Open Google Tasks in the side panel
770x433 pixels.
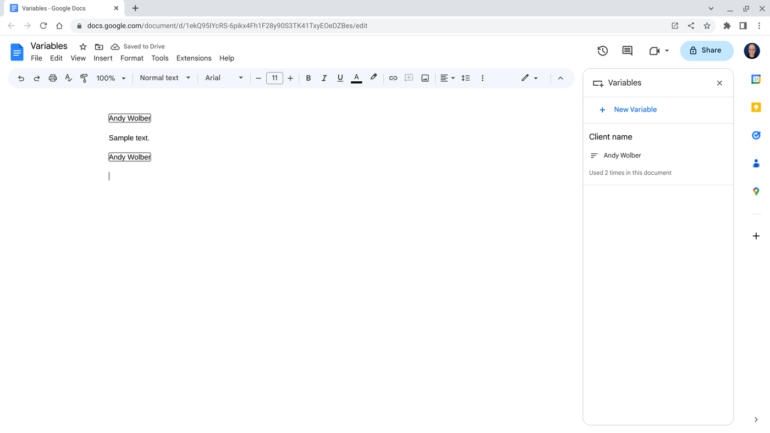756,135
